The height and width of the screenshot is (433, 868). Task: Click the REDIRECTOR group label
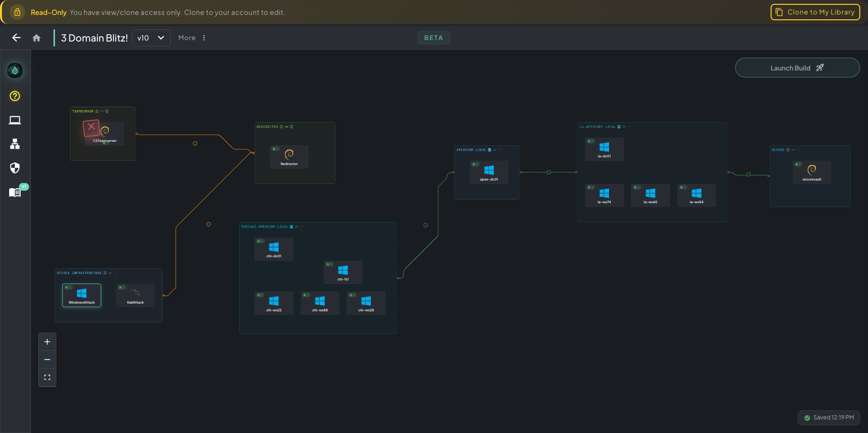267,127
